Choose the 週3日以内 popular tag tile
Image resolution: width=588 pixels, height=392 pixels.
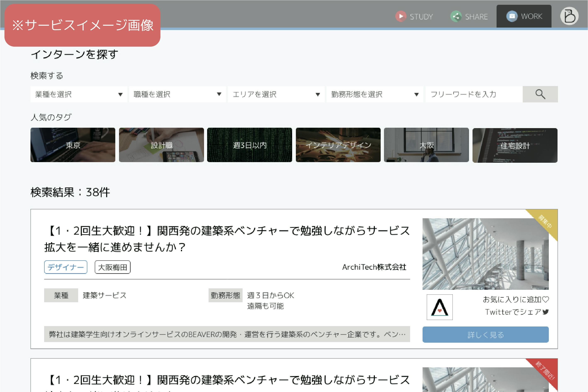pyautogui.click(x=249, y=145)
